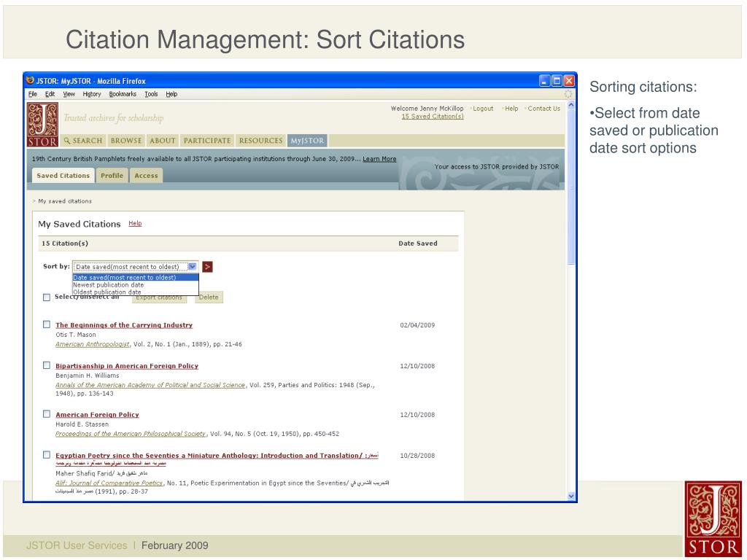Switch to the Profile tab
The image size is (747, 560).
coord(112,176)
